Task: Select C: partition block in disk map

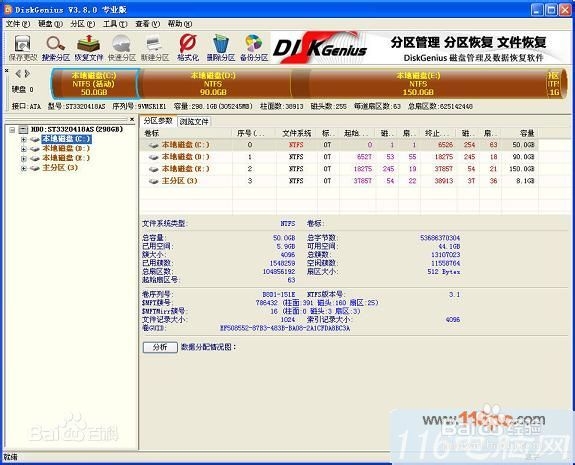Action: [x=94, y=84]
